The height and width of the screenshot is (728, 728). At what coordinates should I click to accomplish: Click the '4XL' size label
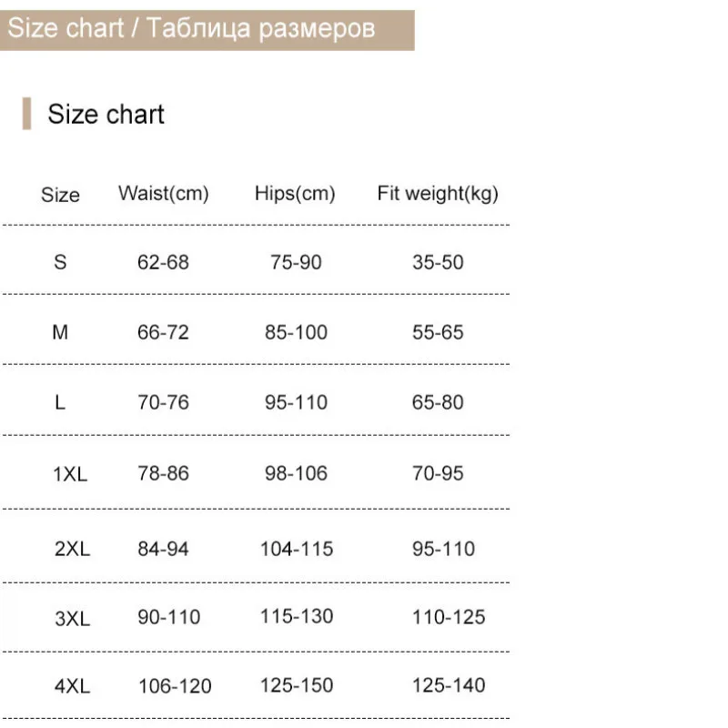[72, 686]
